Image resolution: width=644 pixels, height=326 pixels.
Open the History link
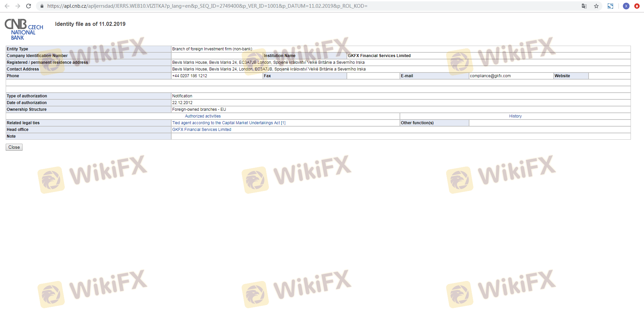pyautogui.click(x=515, y=116)
